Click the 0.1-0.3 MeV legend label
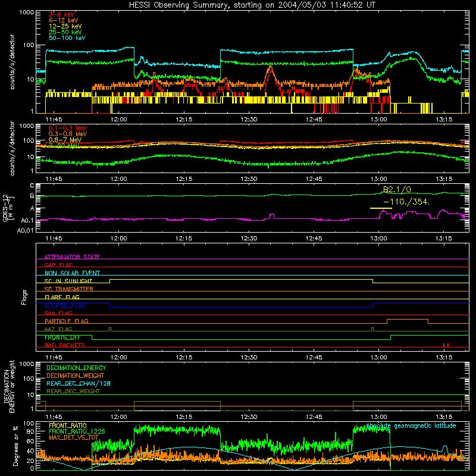Image resolution: width=476 pixels, height=476 pixels. (x=68, y=128)
